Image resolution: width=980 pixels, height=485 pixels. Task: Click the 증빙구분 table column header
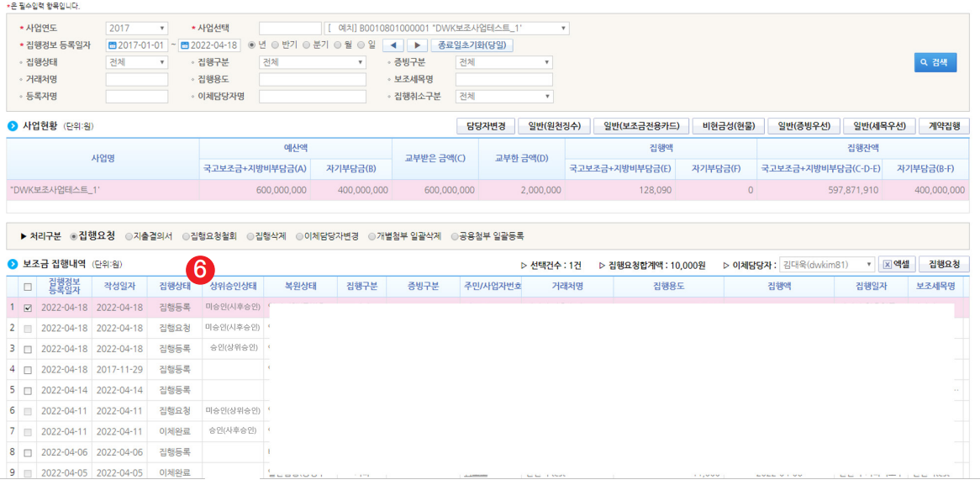coord(423,287)
